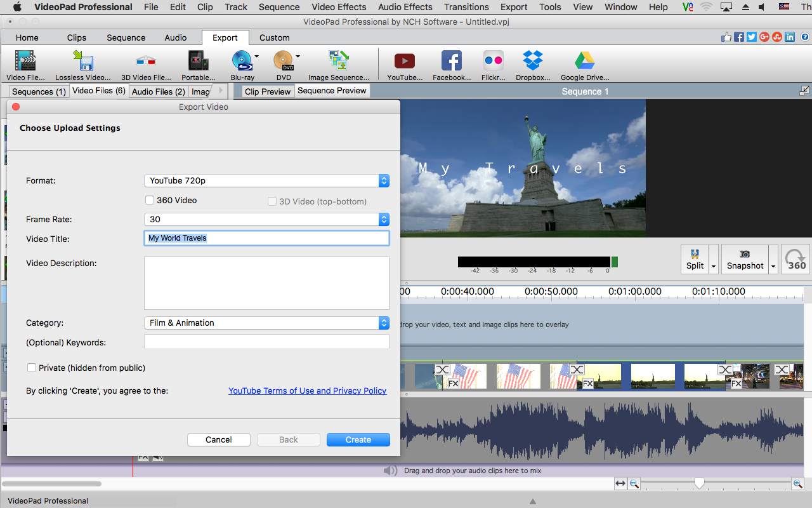Zoom out timeline with minus magnifier
The height and width of the screenshot is (508, 812).
(x=634, y=484)
